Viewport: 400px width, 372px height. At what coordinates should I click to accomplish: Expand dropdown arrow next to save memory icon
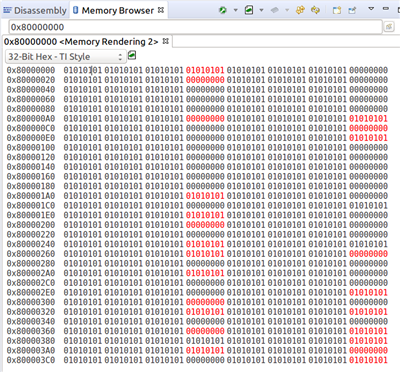(x=261, y=10)
